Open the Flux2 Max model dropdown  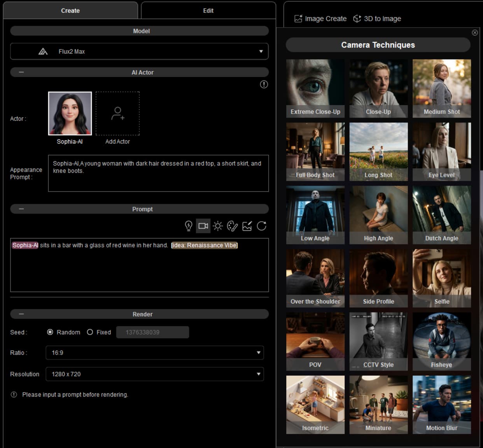pyautogui.click(x=139, y=51)
